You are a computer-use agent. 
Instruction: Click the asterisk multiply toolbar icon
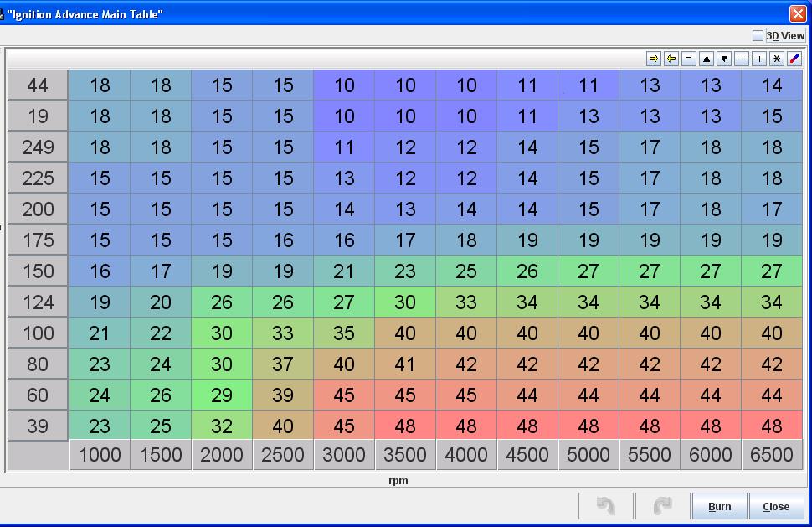pos(777,59)
